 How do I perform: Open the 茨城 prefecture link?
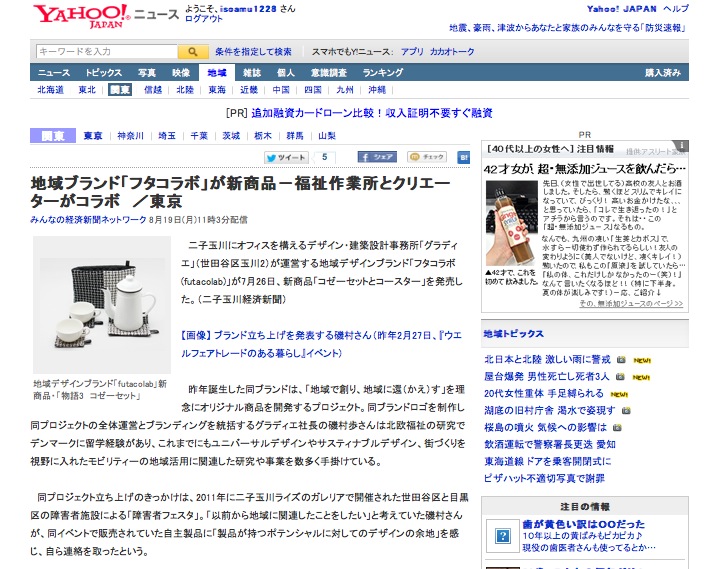(x=231, y=136)
